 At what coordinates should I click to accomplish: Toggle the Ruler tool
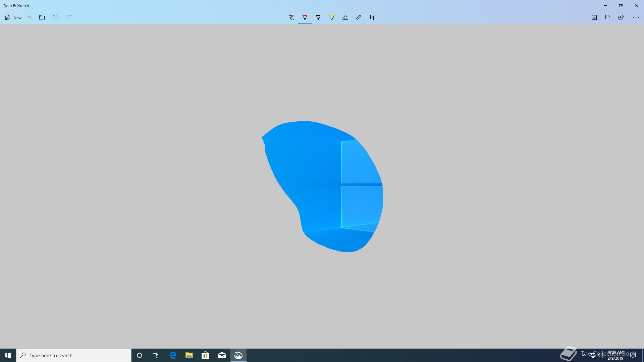(359, 17)
